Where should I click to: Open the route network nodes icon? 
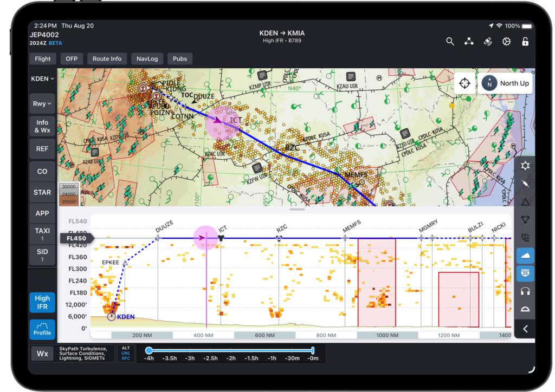469,41
